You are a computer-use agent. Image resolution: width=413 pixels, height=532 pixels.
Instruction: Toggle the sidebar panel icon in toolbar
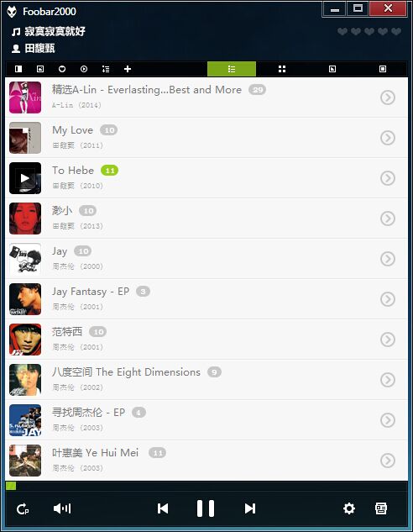pos(18,69)
